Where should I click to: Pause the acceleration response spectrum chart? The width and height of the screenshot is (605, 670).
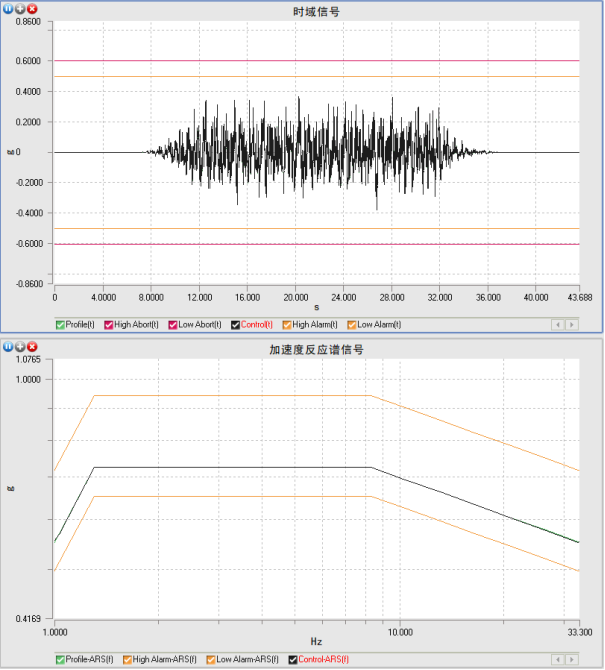click(x=8, y=346)
